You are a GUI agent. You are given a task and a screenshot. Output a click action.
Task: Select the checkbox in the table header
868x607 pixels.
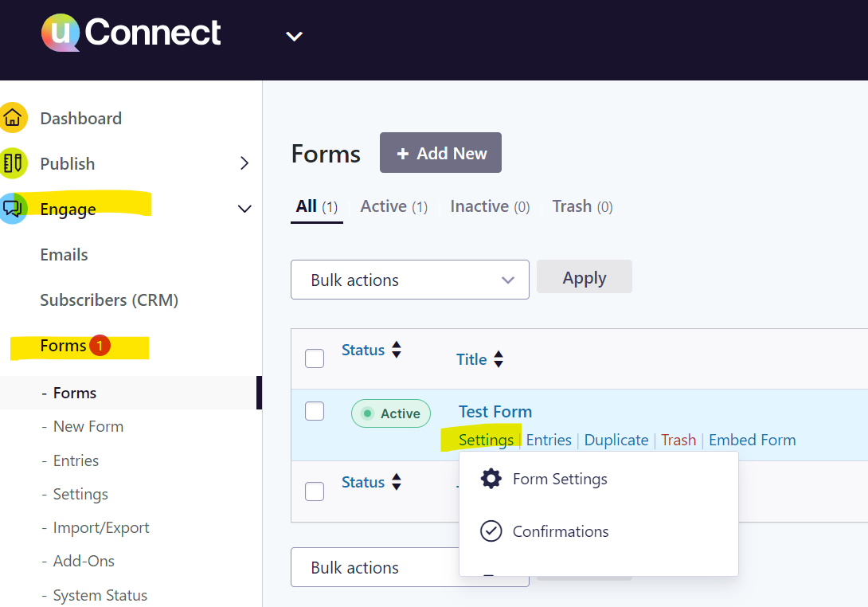(315, 358)
